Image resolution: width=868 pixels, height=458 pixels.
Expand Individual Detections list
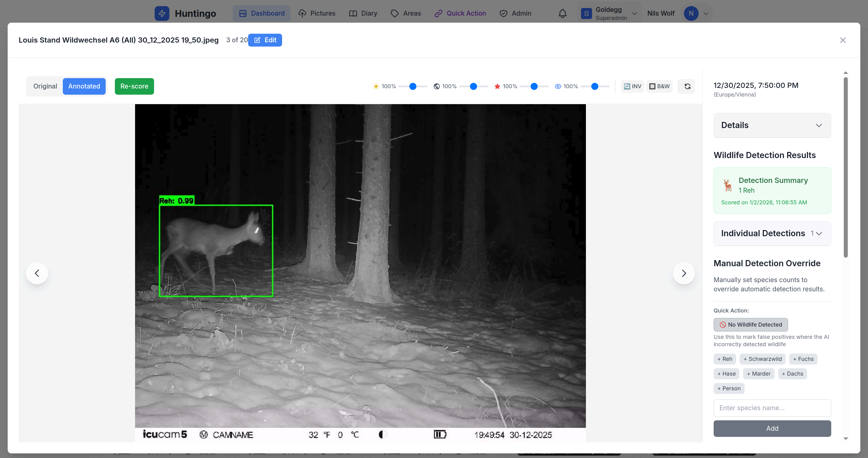point(772,233)
